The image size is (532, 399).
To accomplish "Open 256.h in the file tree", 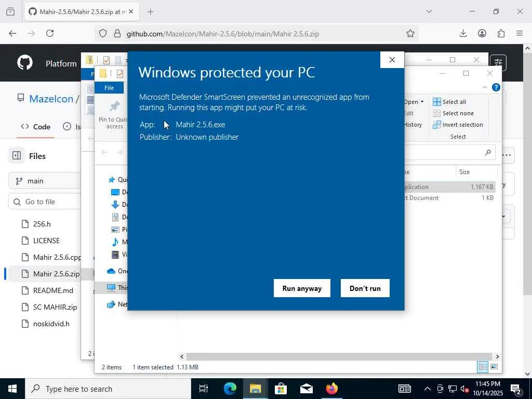I will (42, 224).
